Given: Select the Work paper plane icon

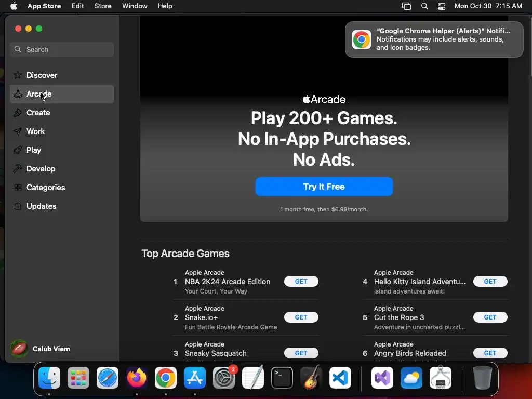Looking at the screenshot, I should [18, 131].
